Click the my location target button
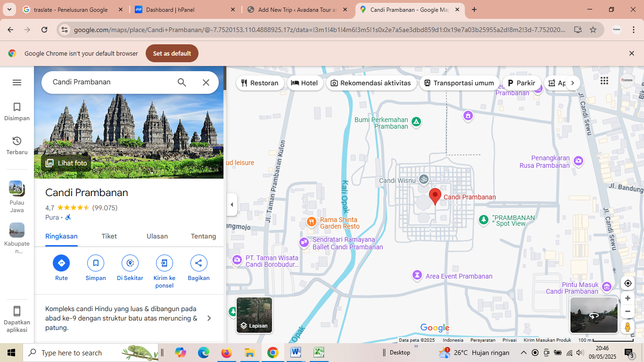The width and height of the screenshot is (644, 362). [627, 283]
